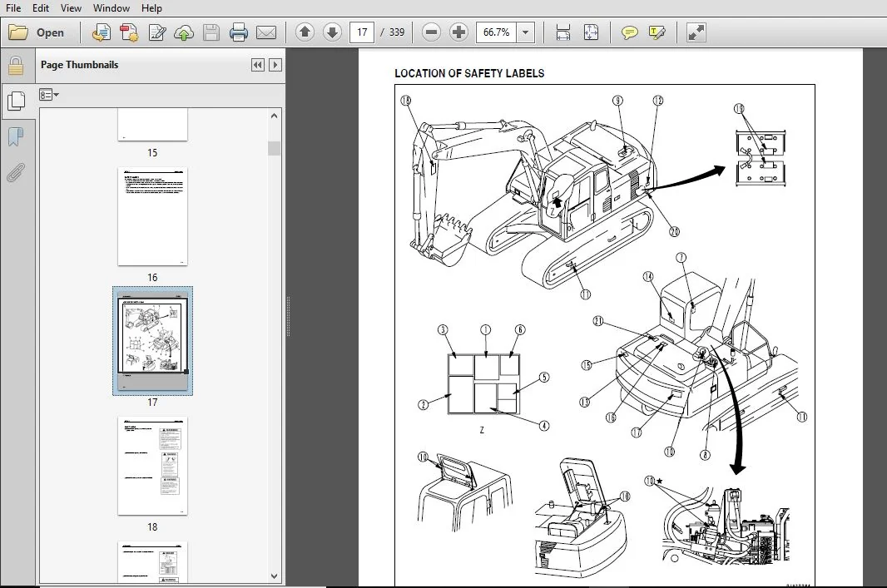887x588 pixels.
Task: Click the fit one full page icon
Action: [591, 32]
